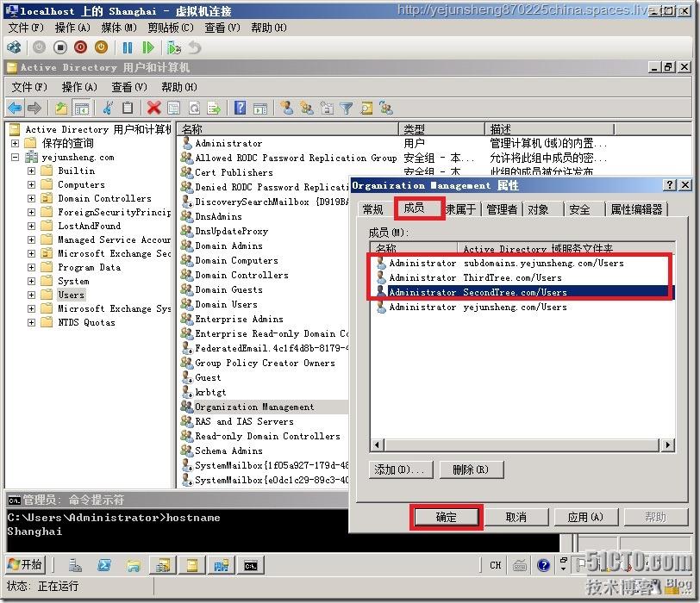
Task: Click the member list scroll right arrow
Action: click(667, 444)
